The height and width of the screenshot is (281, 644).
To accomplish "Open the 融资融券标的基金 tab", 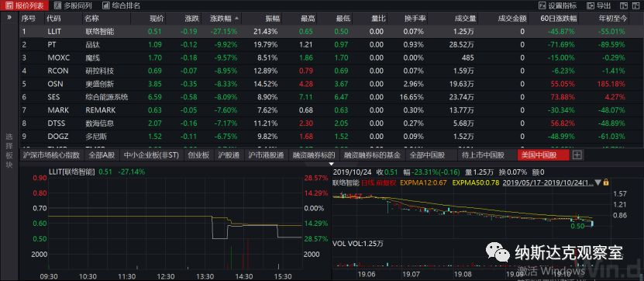I will (x=373, y=155).
